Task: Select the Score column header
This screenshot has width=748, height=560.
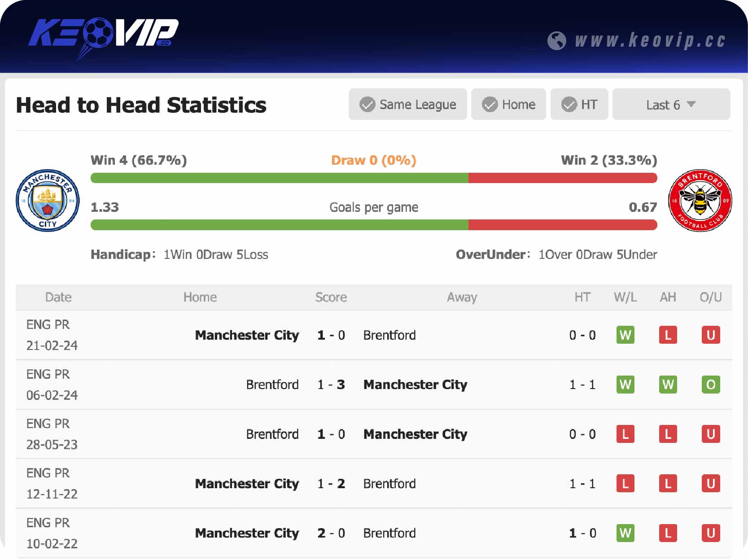Action: [x=331, y=297]
